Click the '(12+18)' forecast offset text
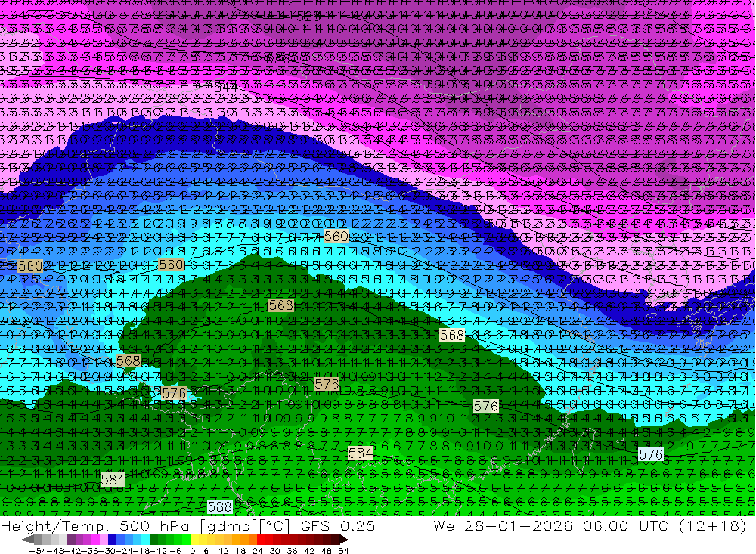Image resolution: width=756 pixels, height=554 pixels. click(x=713, y=526)
